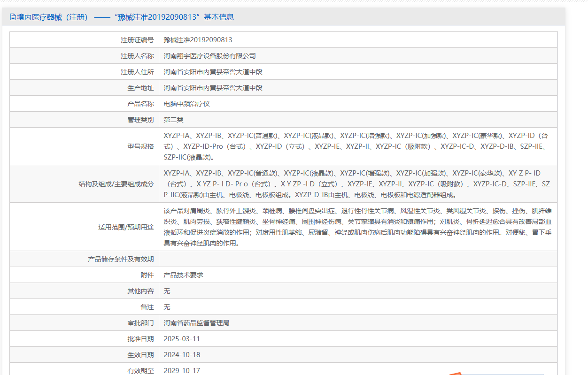
Task: Click the 产品储存条件及有效期 label
Action: 121,259
